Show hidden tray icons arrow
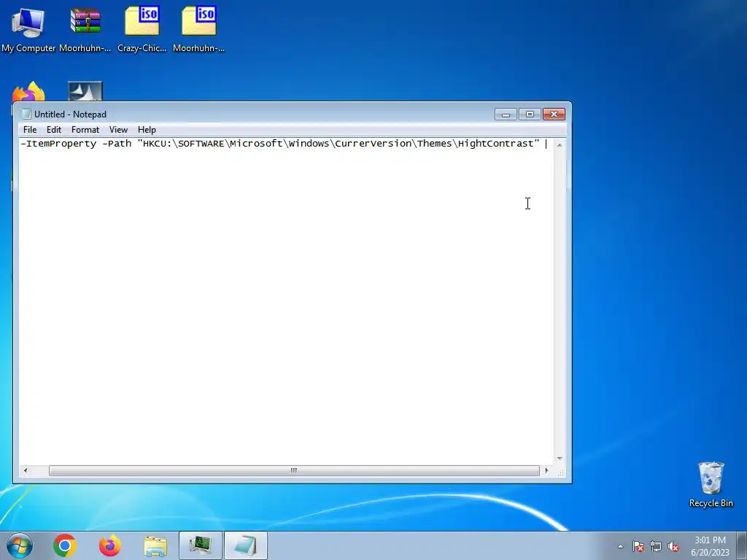Screen dimensions: 747x560 tap(620, 546)
